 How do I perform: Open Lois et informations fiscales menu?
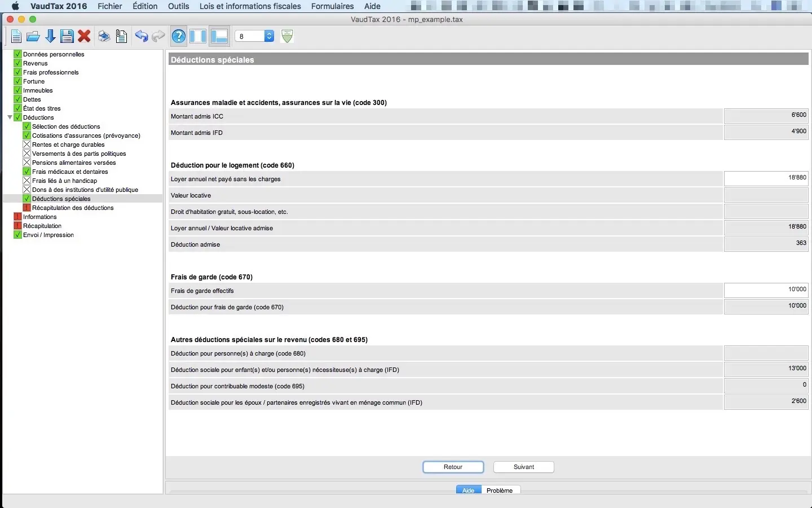coord(250,6)
